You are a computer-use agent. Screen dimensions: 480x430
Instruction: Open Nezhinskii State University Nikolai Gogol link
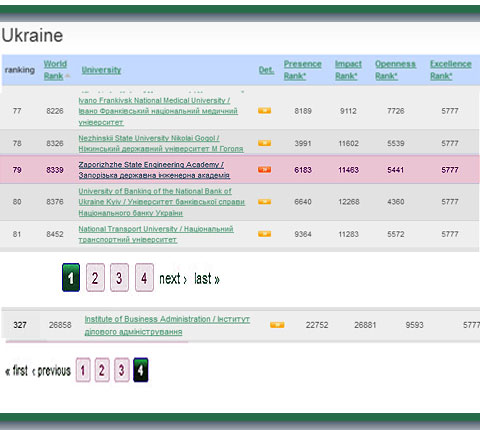161,143
